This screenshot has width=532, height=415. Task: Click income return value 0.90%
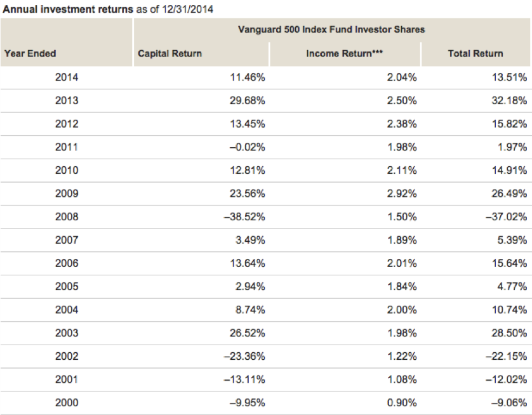(x=402, y=403)
